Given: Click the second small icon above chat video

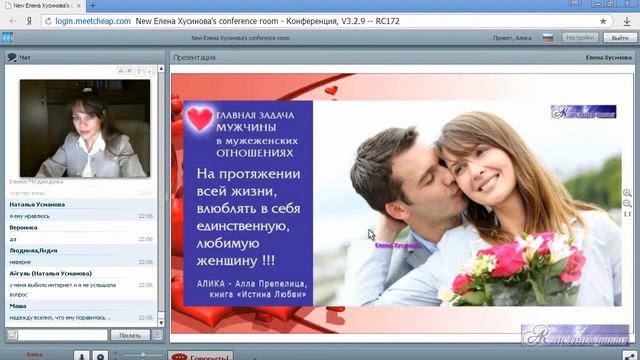Looking at the screenshot, I should (x=129, y=71).
